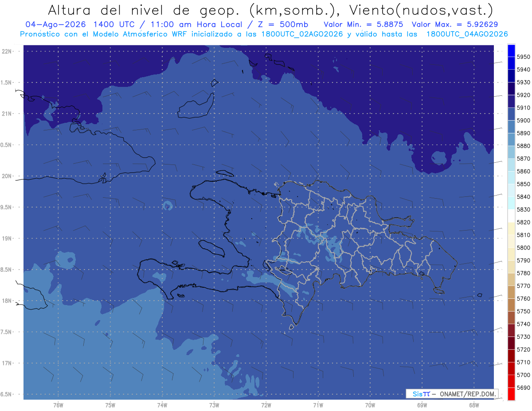Click the '22N' latitude label
The width and height of the screenshot is (532, 411).
coord(7,51)
